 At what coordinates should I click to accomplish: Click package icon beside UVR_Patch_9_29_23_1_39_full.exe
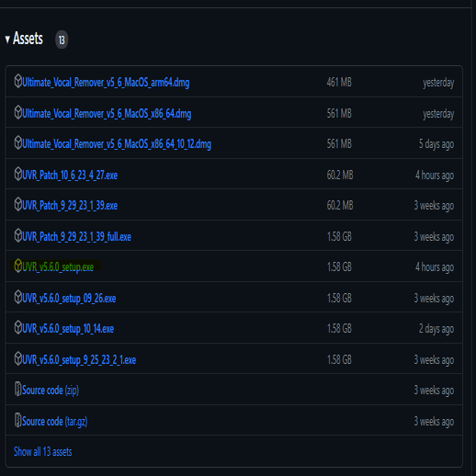pyautogui.click(x=17, y=236)
